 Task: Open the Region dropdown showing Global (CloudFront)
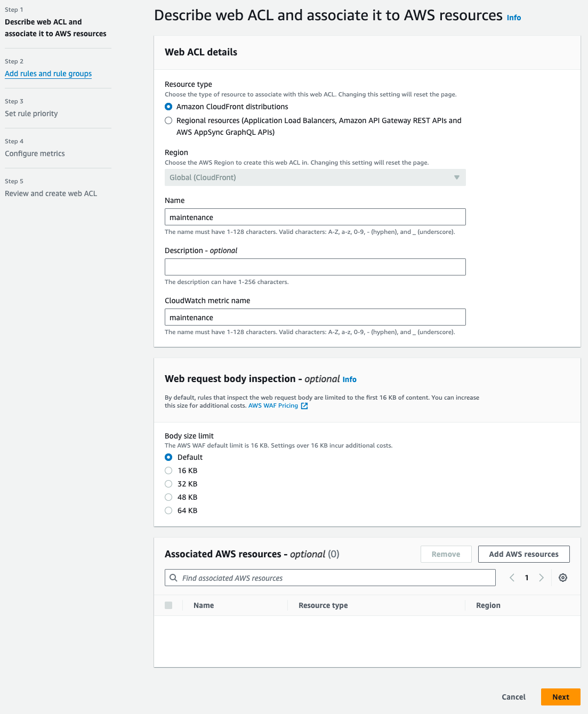[315, 177]
